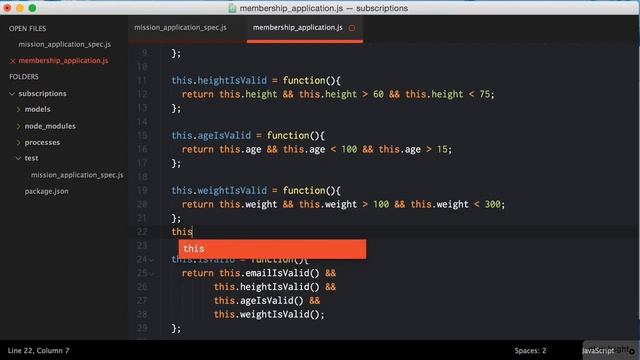Image resolution: width=640 pixels, height=360 pixels.
Task: Fold code at line 24 arrow
Action: 151,260
